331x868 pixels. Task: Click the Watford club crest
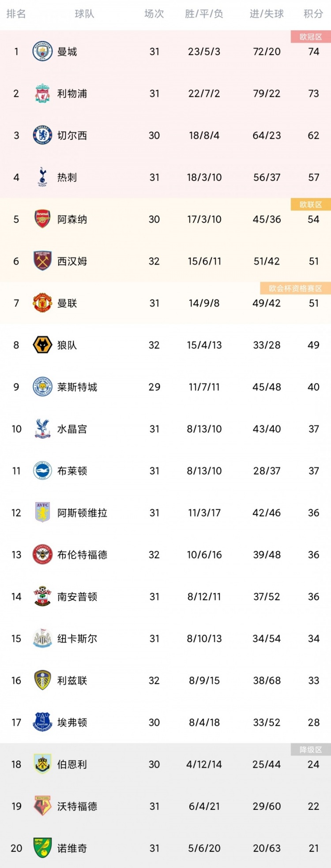pos(42,806)
